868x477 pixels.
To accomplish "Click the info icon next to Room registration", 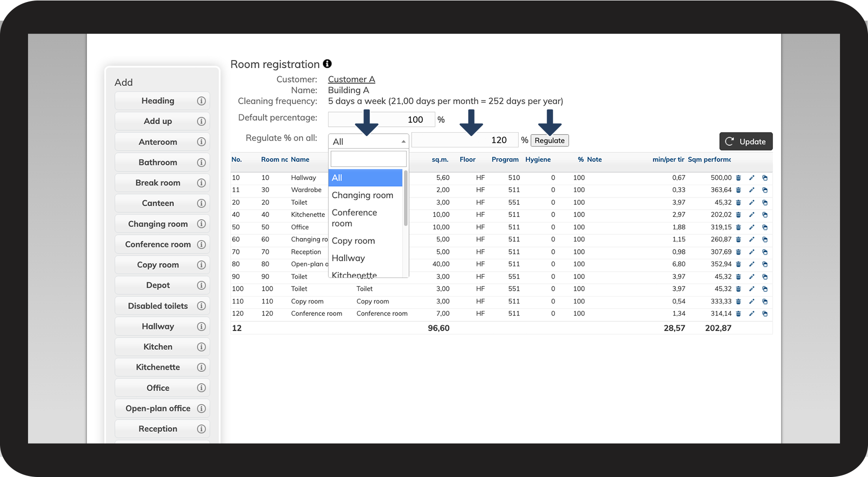I will coord(327,64).
